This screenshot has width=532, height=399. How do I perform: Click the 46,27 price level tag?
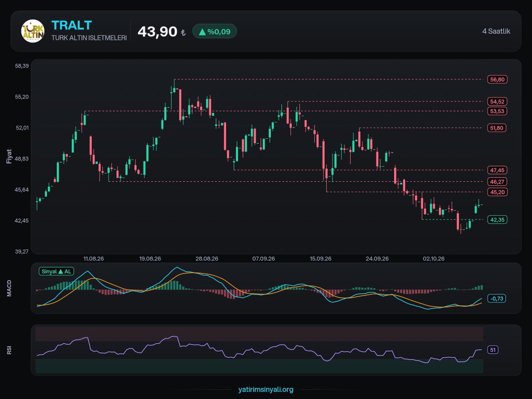point(497,181)
